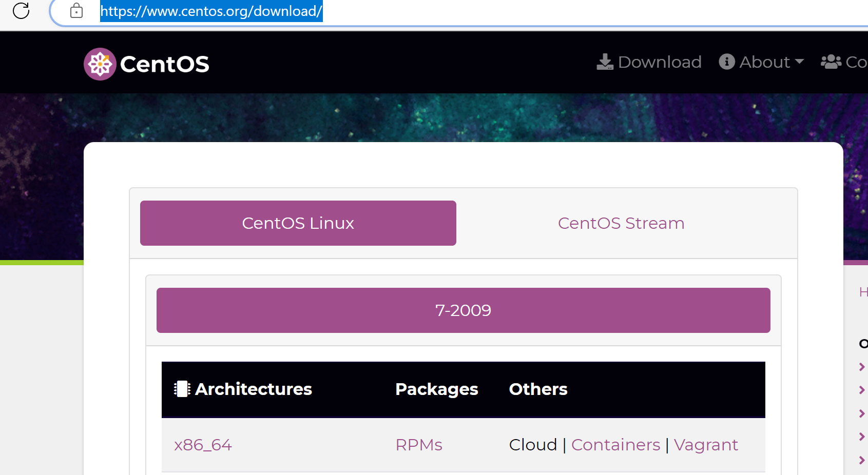The height and width of the screenshot is (475, 868).
Task: Click the community people icon in navbar
Action: coord(831,62)
